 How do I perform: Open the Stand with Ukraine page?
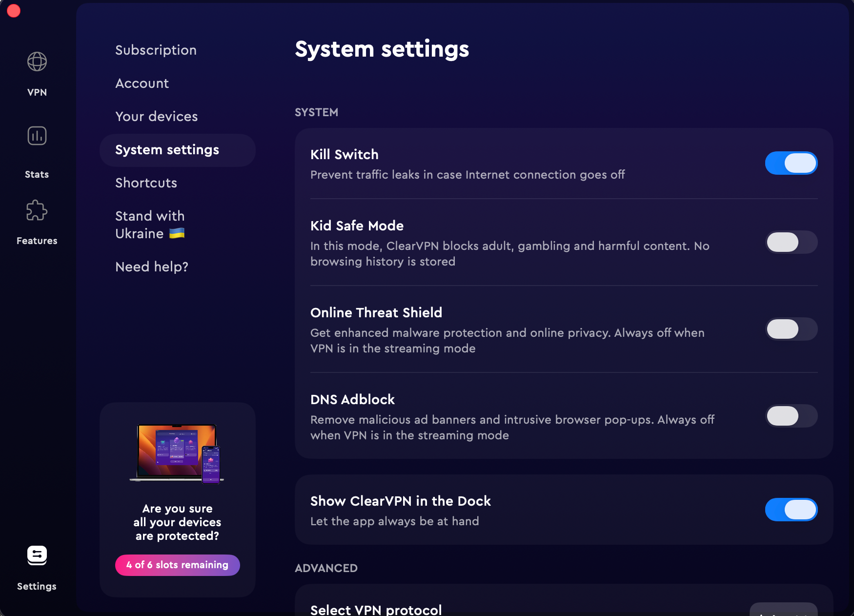tap(150, 225)
